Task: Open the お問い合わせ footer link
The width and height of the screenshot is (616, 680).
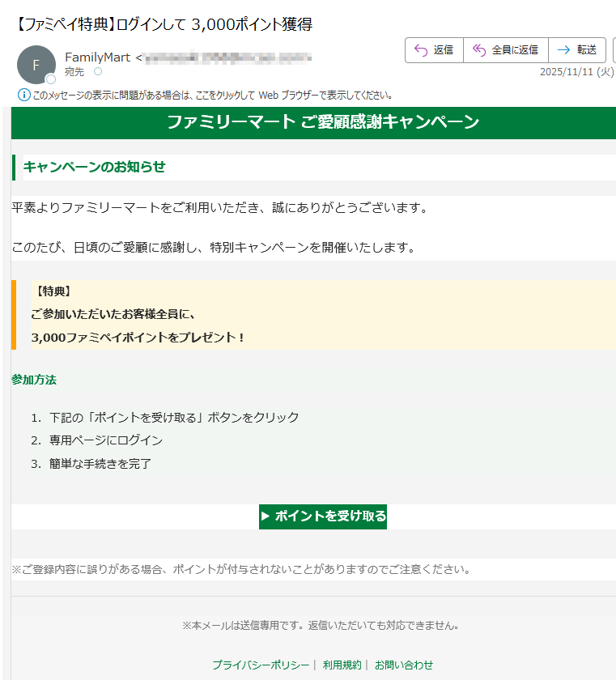Action: pyautogui.click(x=404, y=665)
